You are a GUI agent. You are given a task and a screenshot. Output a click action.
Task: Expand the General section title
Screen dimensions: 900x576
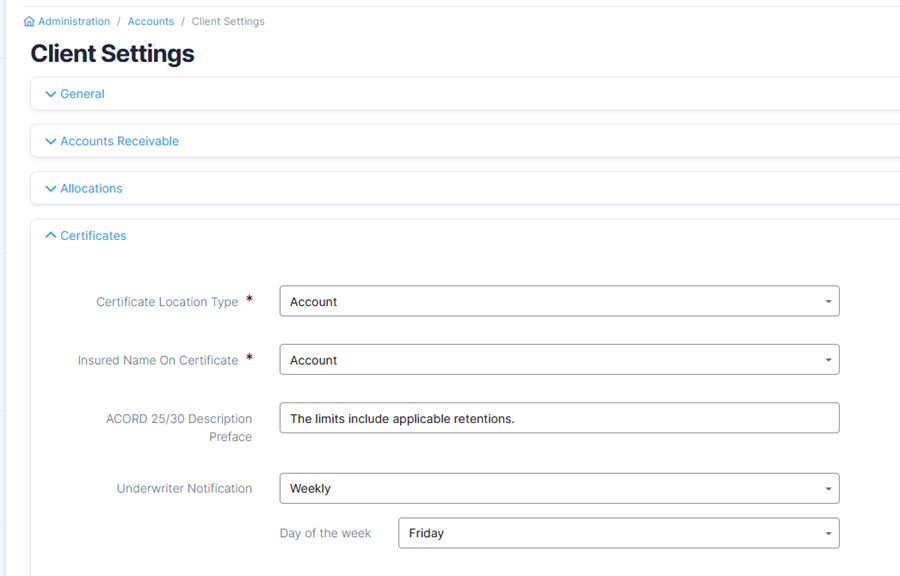coord(82,94)
